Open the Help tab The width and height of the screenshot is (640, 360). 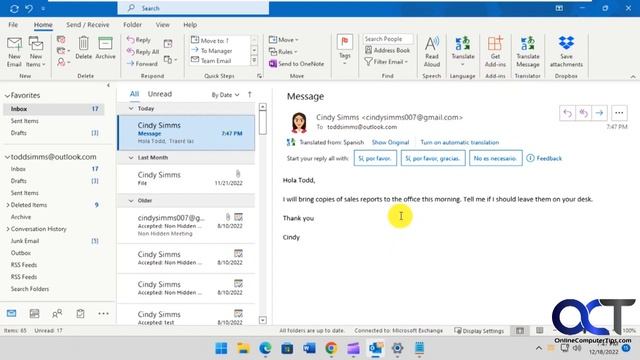pyautogui.click(x=190, y=24)
